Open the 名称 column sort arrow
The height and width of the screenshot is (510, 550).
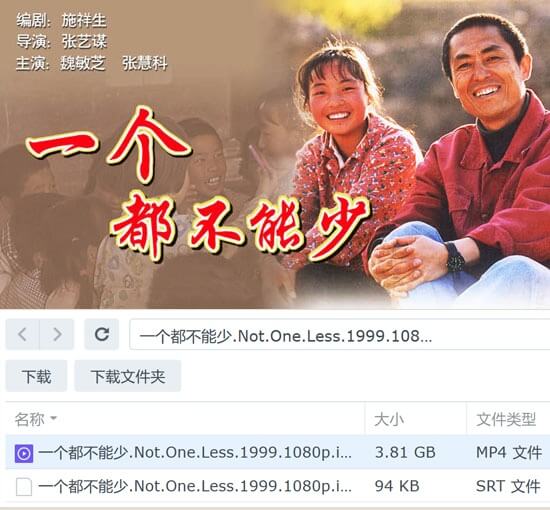53,418
